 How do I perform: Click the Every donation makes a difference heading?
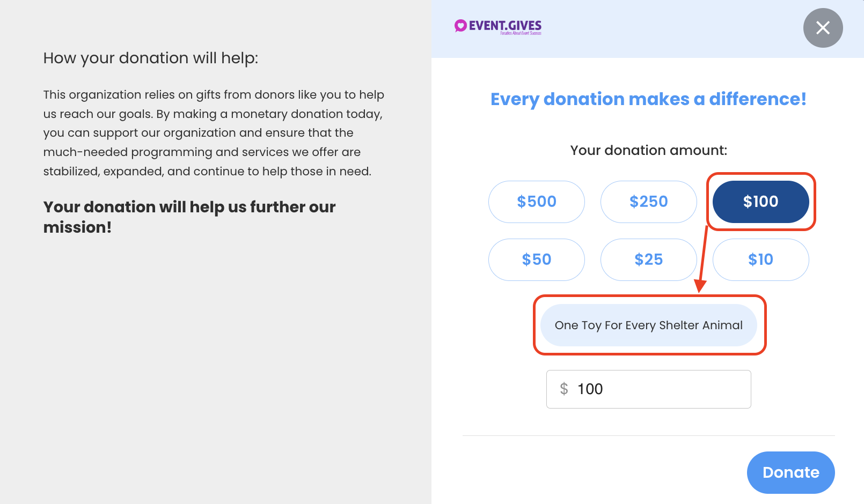pos(648,99)
